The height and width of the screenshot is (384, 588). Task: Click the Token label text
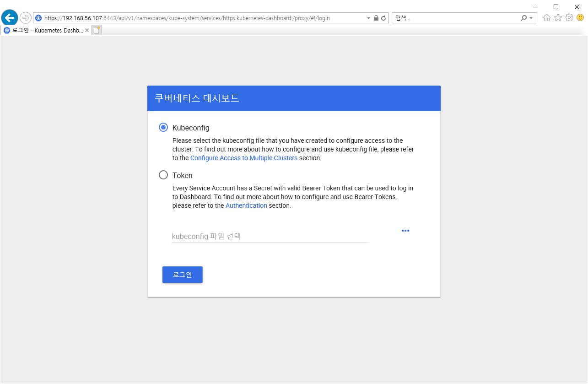pyautogui.click(x=183, y=175)
